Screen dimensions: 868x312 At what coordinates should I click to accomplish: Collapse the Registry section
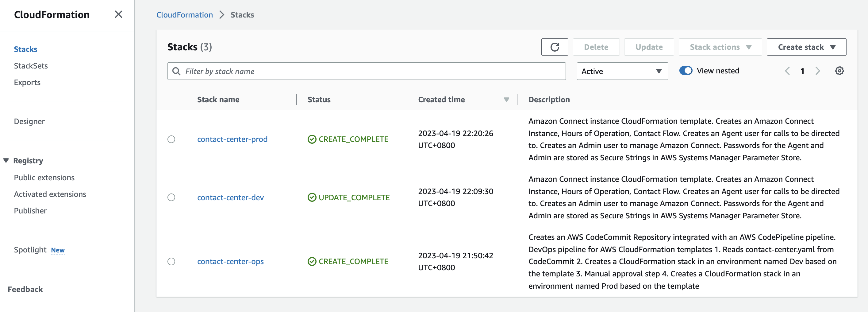tap(6, 161)
